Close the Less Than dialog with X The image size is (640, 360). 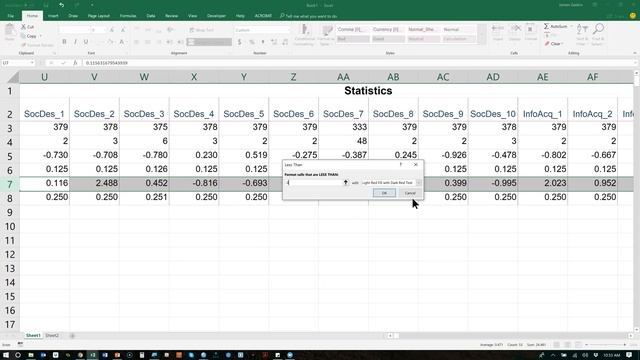[416, 164]
